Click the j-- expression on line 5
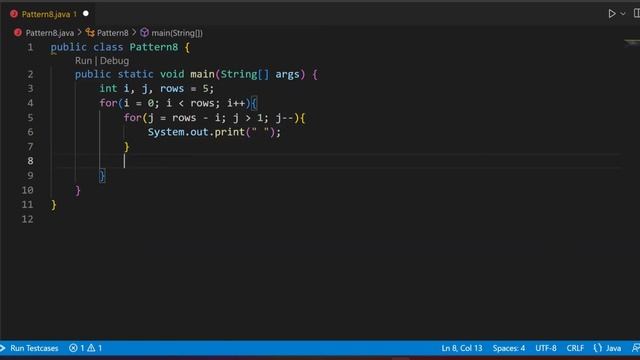The height and width of the screenshot is (360, 640). [284, 118]
